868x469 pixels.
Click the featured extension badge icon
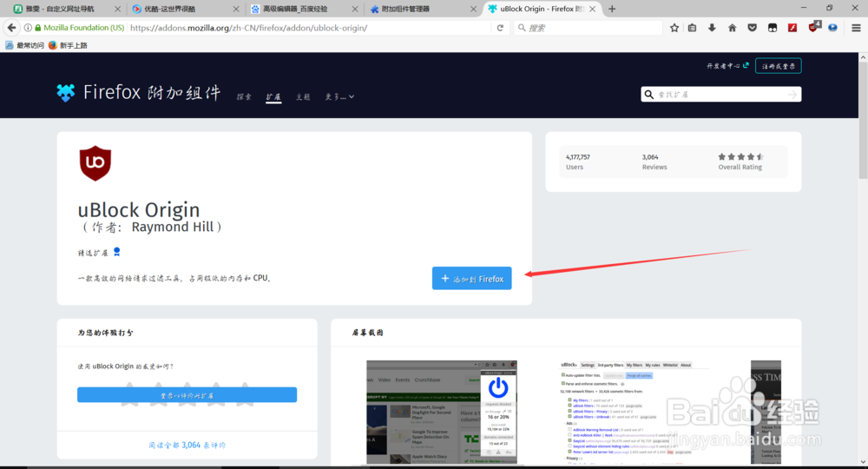click(117, 252)
